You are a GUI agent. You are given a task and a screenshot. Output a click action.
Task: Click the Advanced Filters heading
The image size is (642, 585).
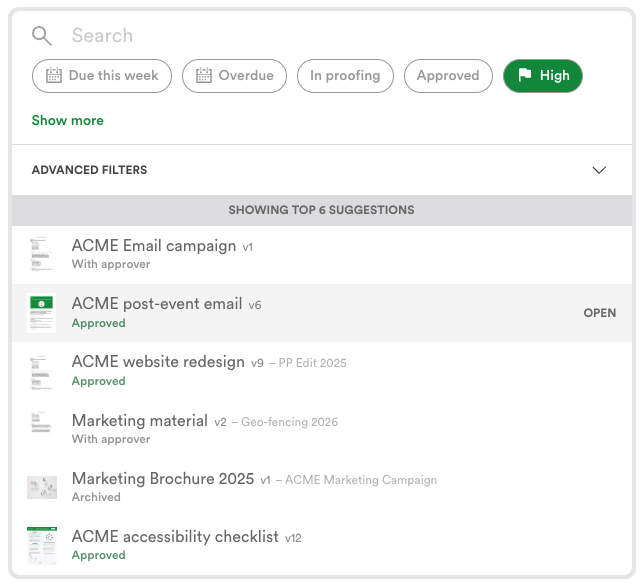89,170
